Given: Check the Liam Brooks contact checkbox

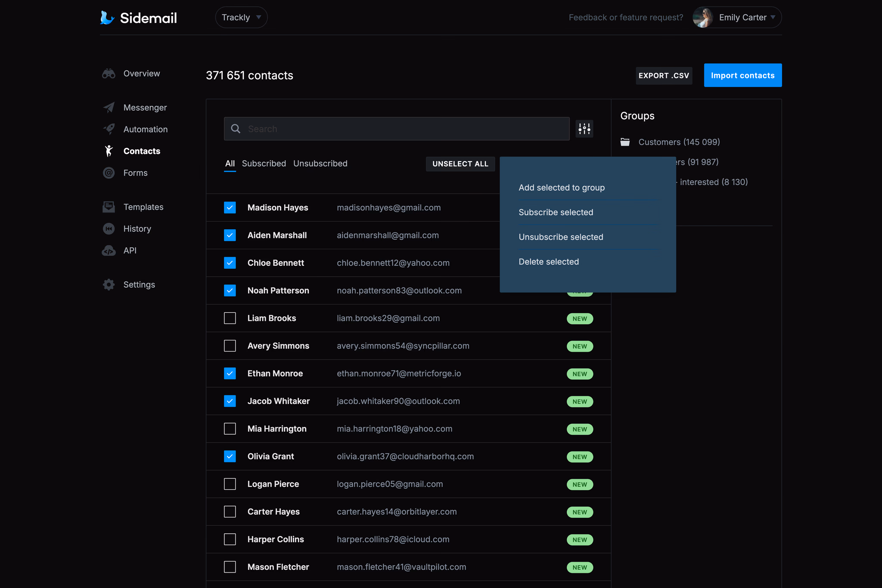Looking at the screenshot, I should [230, 318].
